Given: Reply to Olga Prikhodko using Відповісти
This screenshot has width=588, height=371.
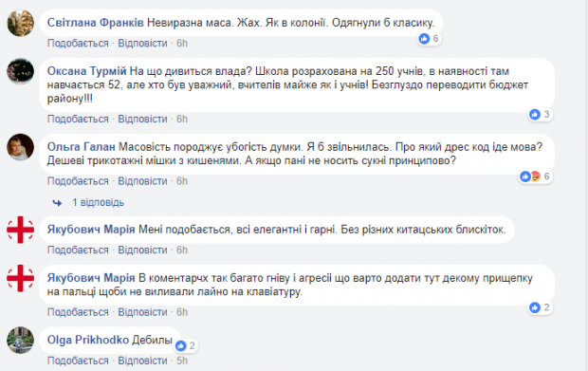Looking at the screenshot, I should [142, 361].
